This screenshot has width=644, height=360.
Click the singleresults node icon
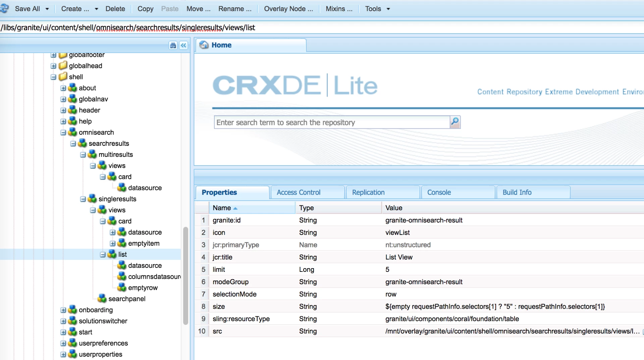92,199
